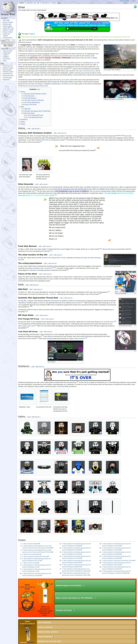Expand Diaspora on non-/soy/ sites section

point(63,641)
